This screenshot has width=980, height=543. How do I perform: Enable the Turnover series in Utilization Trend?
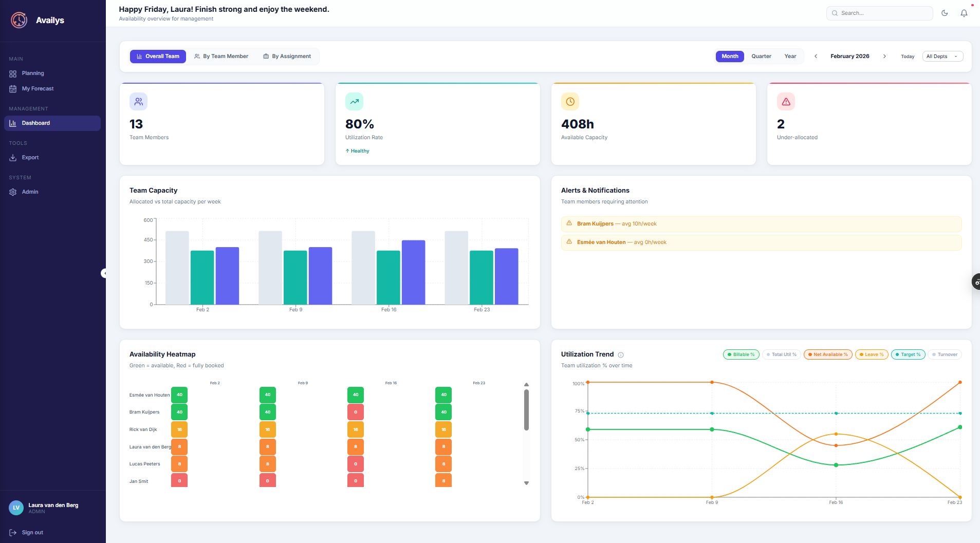945,354
